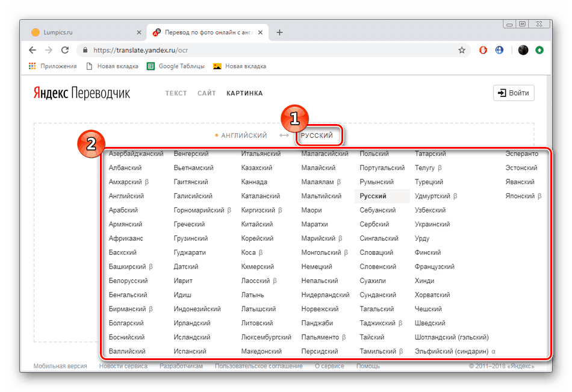Open the Мобильная версия footer link
The width and height of the screenshot is (572, 392).
[x=60, y=366]
